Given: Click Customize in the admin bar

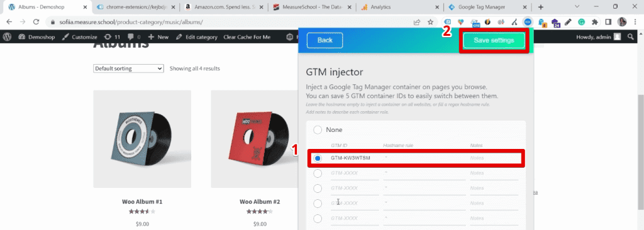Looking at the screenshot, I should pos(79,37).
